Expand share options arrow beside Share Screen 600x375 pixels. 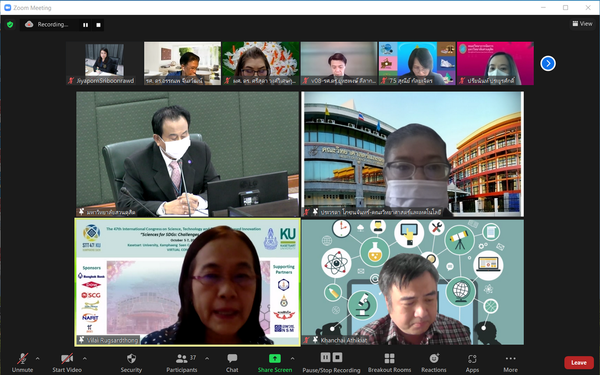pos(292,359)
